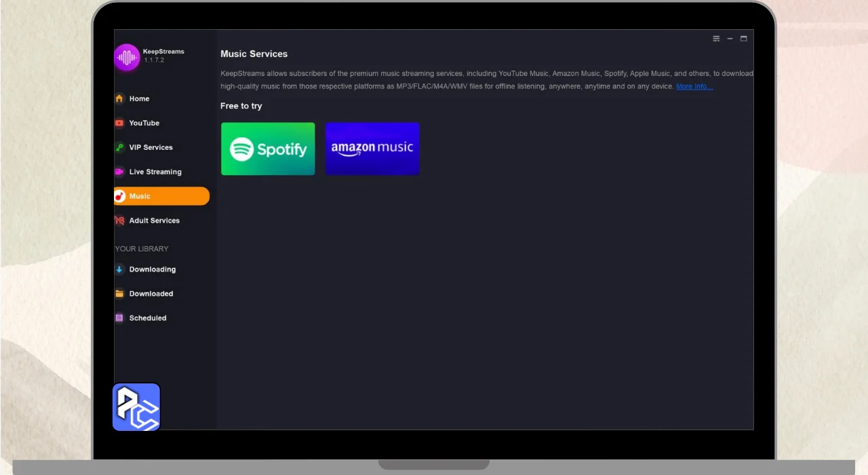This screenshot has width=868, height=475.
Task: Click the Music Services heading
Action: (x=254, y=54)
